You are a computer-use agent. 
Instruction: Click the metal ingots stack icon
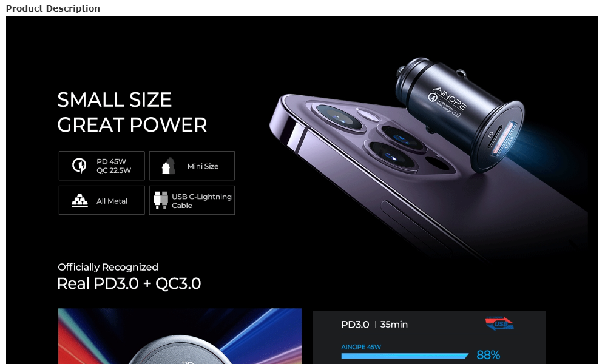(x=79, y=201)
